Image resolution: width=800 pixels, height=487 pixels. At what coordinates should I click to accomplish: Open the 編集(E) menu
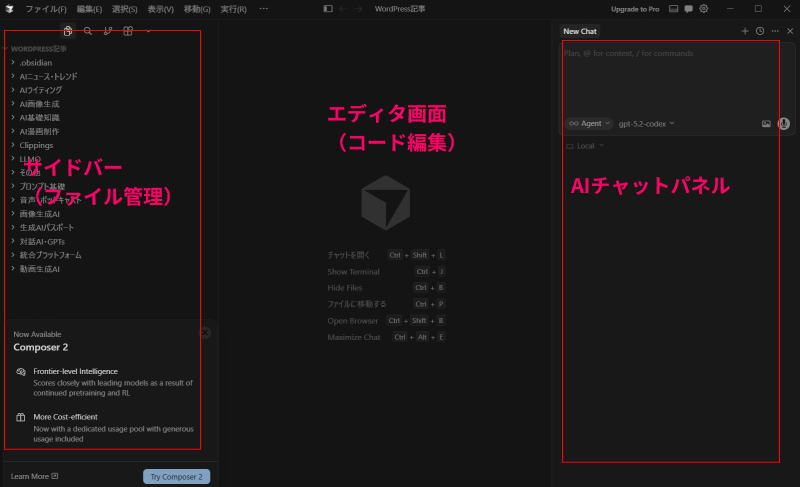pyautogui.click(x=89, y=9)
